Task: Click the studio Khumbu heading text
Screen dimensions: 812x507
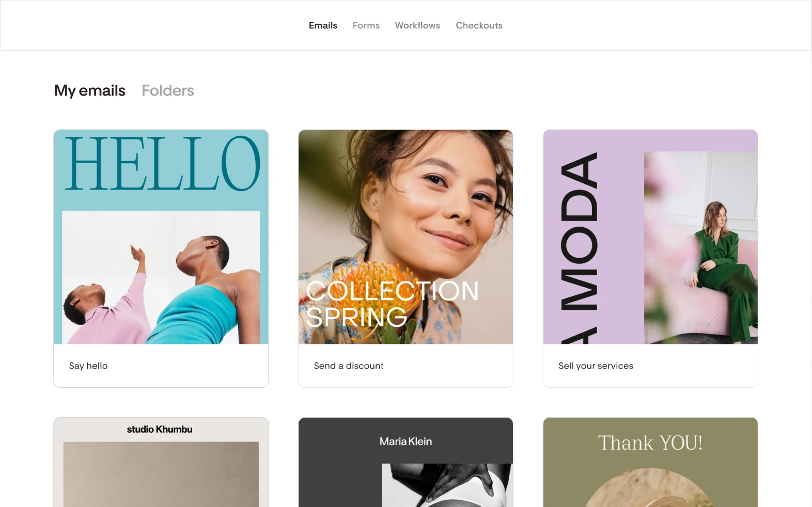Action: pyautogui.click(x=160, y=429)
